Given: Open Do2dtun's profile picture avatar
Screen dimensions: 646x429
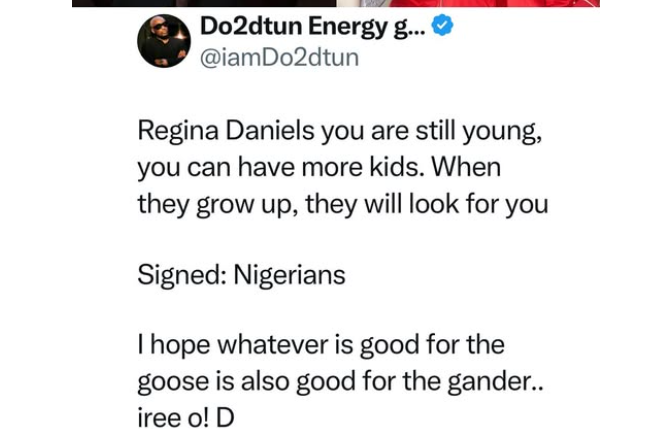Looking at the screenshot, I should pyautogui.click(x=164, y=42).
